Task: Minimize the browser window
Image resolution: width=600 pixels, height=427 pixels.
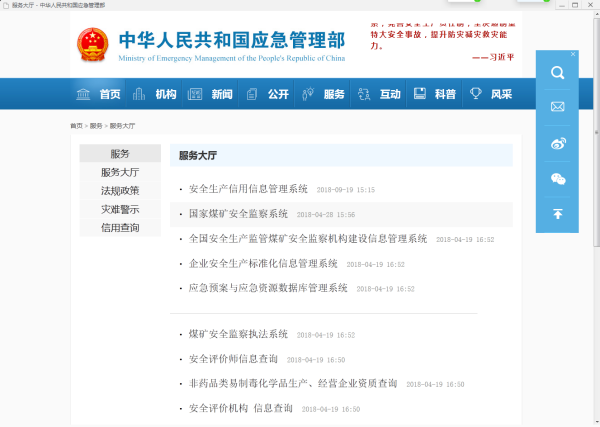Action: pyautogui.click(x=562, y=5)
